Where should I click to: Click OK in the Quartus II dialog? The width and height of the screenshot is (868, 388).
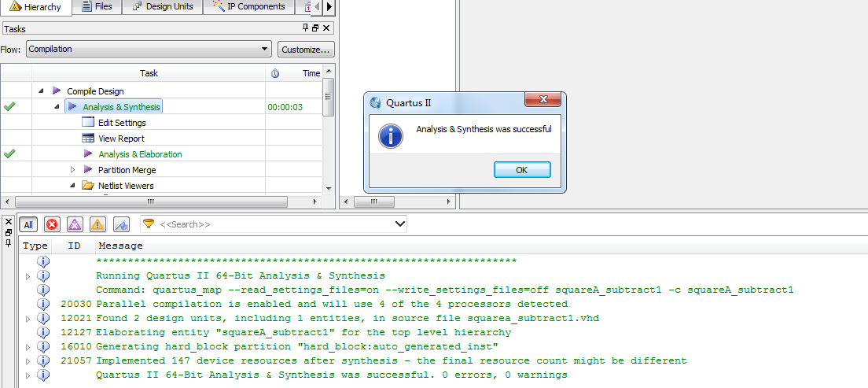click(x=522, y=170)
